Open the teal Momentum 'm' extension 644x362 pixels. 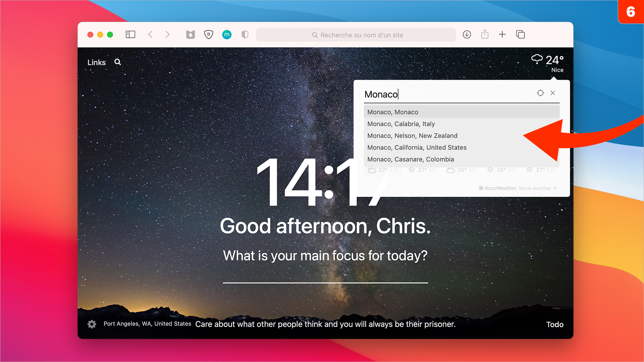click(x=227, y=35)
